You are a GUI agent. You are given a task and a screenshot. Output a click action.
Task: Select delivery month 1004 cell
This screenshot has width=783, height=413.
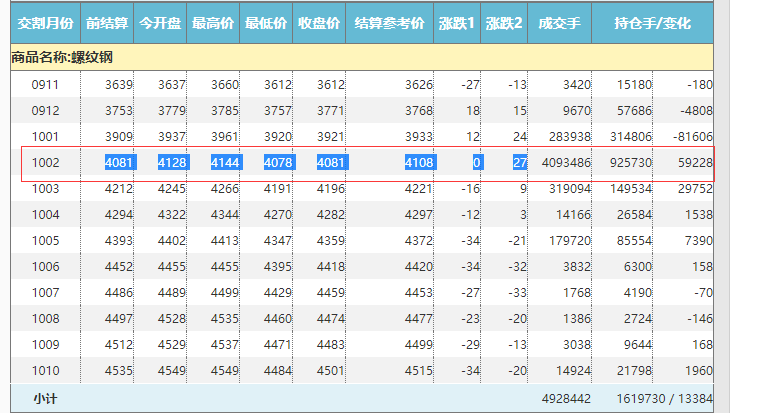click(45, 215)
